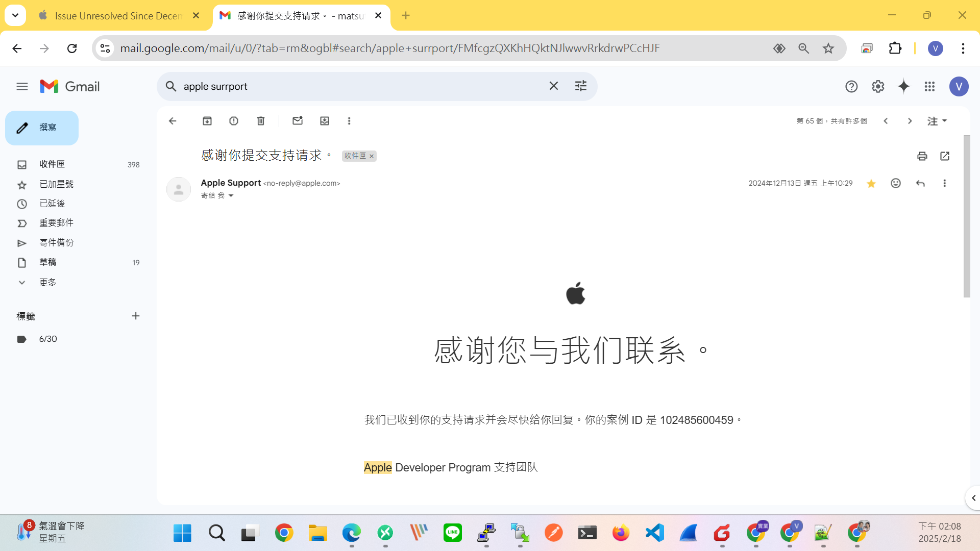Open the browser zoom control

click(804, 48)
